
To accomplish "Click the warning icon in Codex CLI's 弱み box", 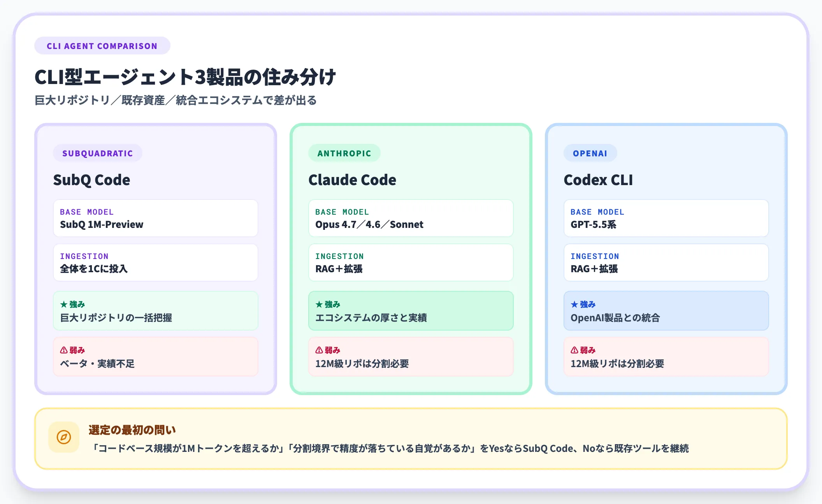I will point(574,350).
